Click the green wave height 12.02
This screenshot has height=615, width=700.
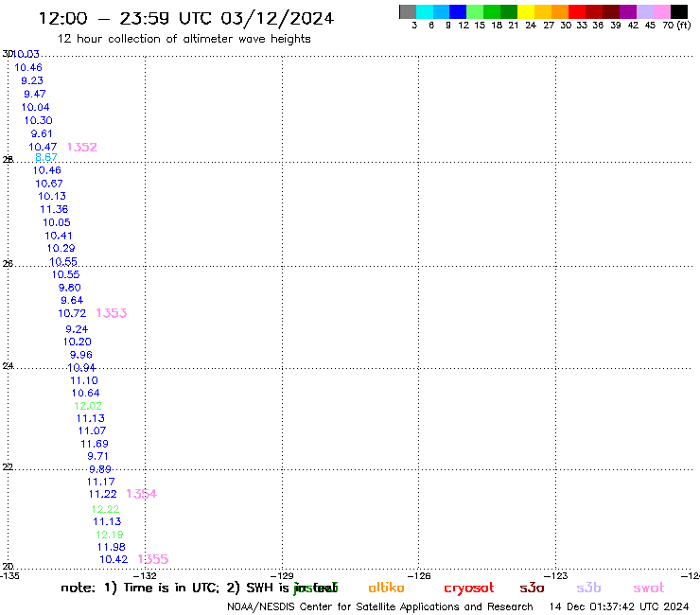tap(88, 406)
